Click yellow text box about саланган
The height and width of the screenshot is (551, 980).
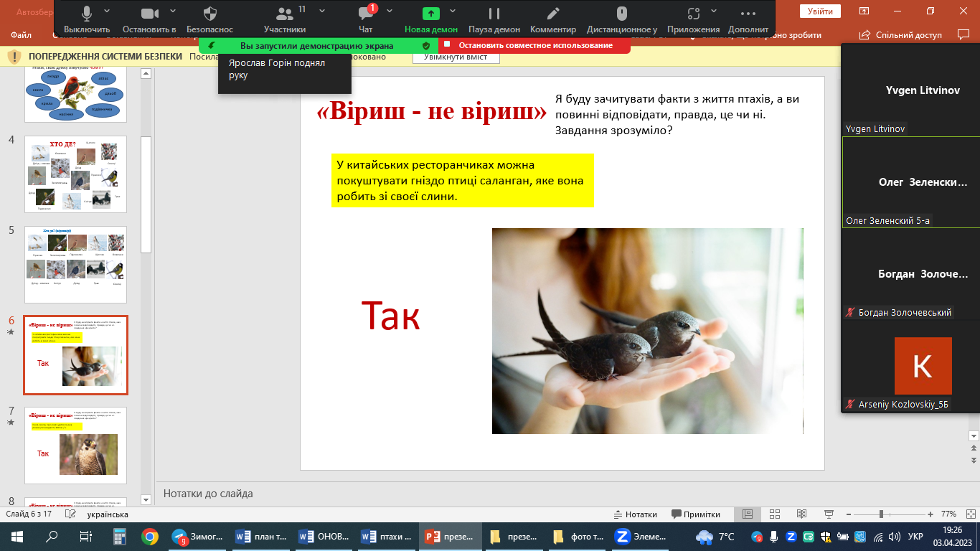click(462, 180)
